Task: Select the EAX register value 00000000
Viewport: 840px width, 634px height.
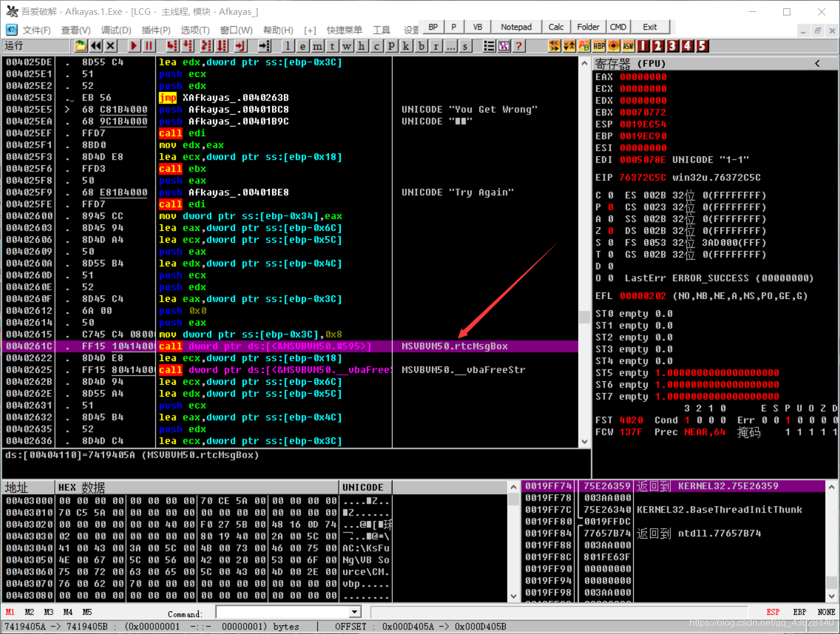Action: (643, 77)
